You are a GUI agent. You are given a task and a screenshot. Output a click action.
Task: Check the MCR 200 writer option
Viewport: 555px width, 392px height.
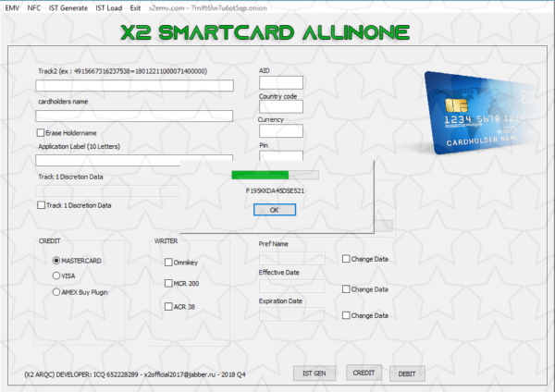pos(168,283)
